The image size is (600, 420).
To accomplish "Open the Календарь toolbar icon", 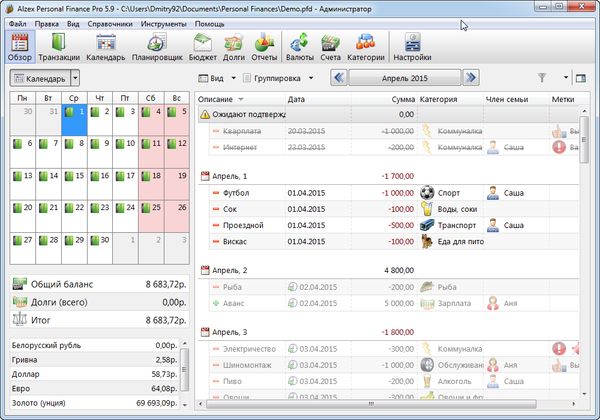I will coord(106,47).
